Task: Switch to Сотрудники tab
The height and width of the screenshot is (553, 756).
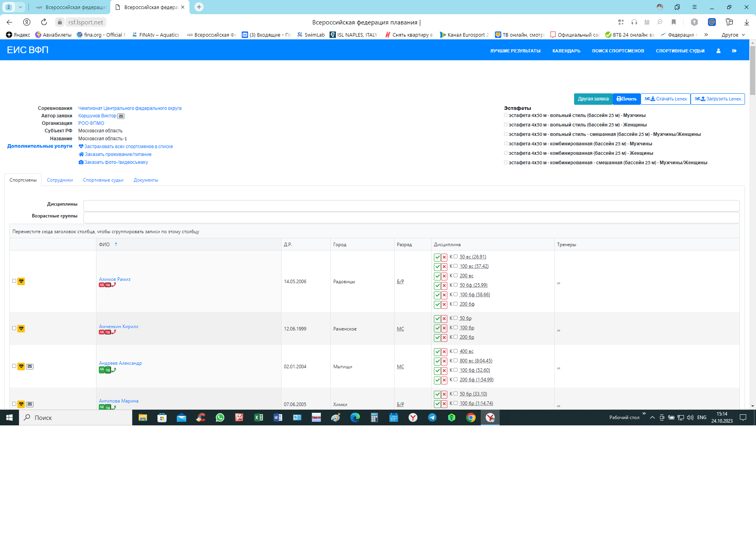Action: coord(60,180)
